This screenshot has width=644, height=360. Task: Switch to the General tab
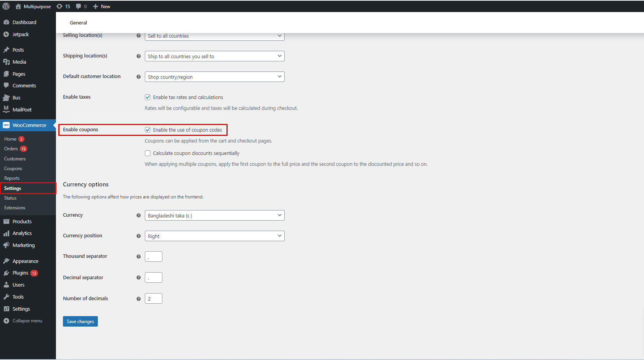(x=78, y=23)
